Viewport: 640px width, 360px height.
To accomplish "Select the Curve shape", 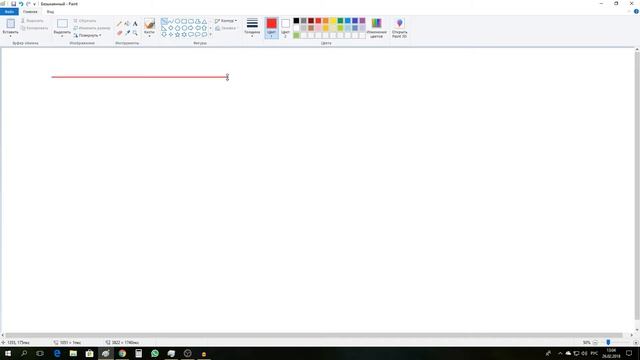I will click(x=171, y=21).
